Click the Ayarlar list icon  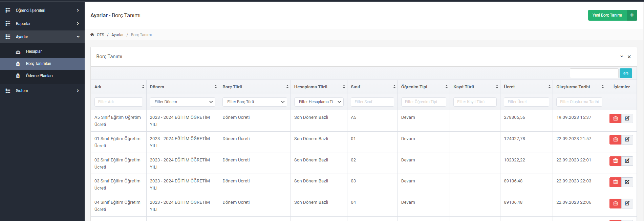point(8,37)
